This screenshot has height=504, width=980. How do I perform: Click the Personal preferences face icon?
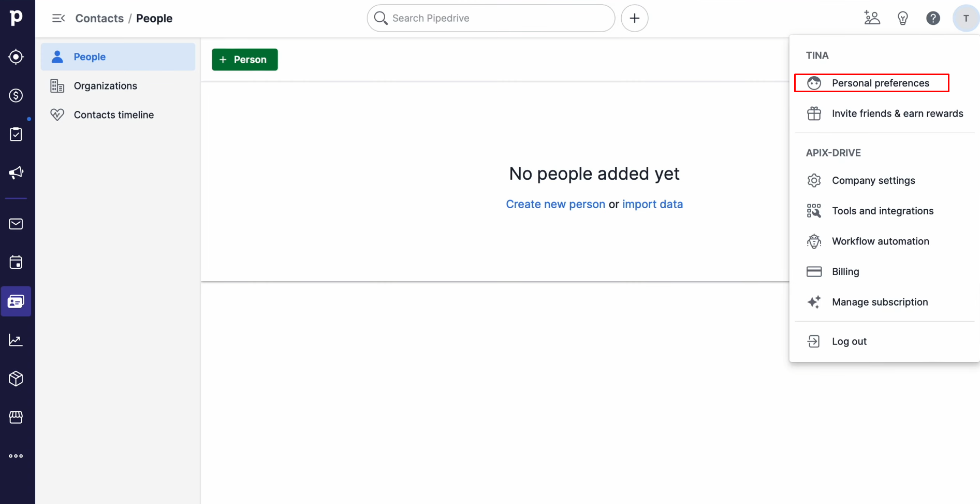(x=814, y=83)
